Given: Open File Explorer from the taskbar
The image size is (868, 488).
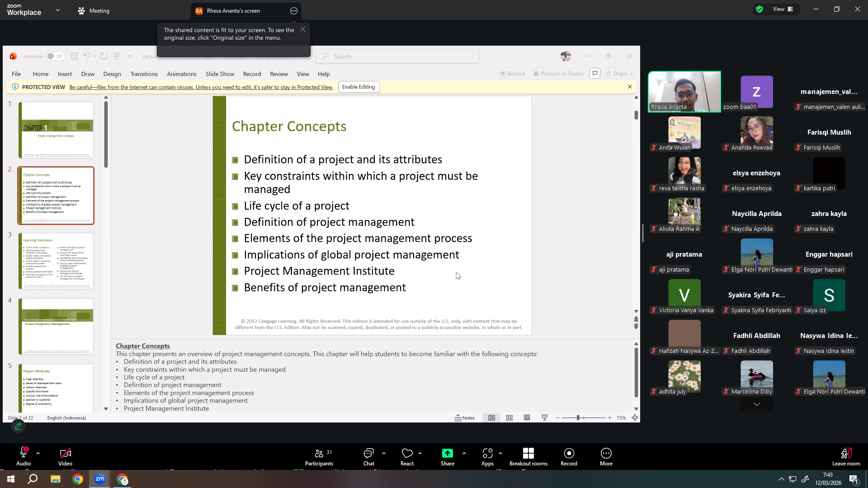Looking at the screenshot, I should 55,479.
